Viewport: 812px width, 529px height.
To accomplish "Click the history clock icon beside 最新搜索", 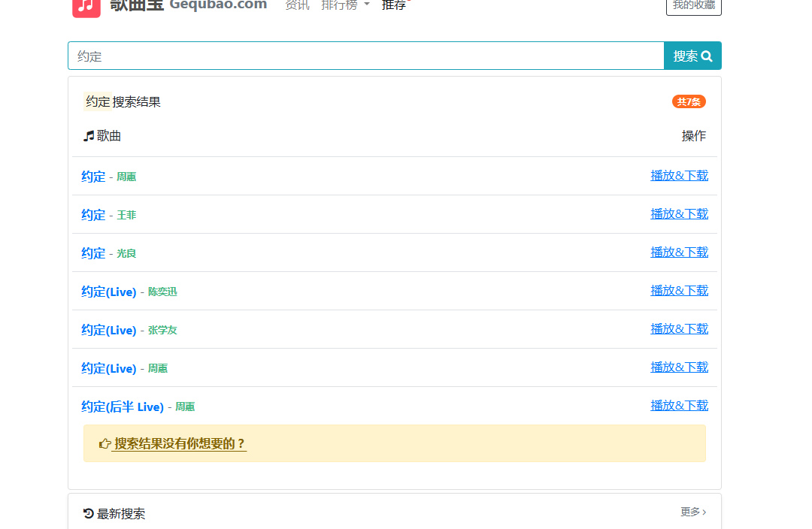I will (89, 514).
